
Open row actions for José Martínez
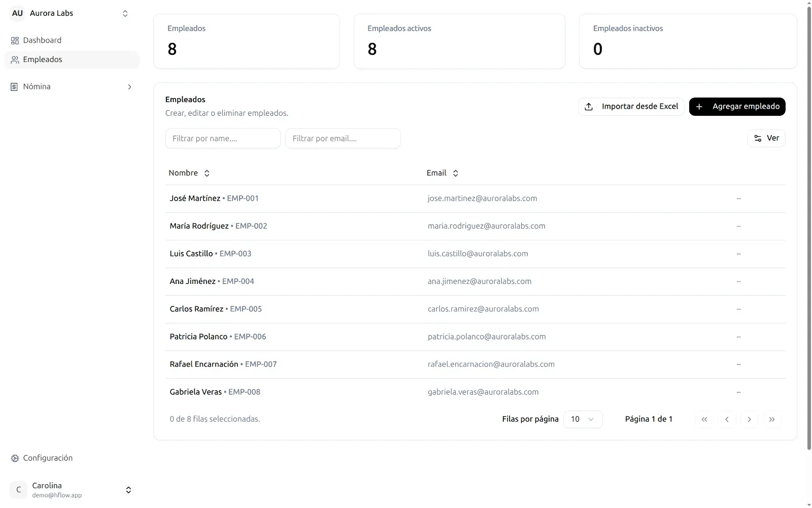(738, 199)
